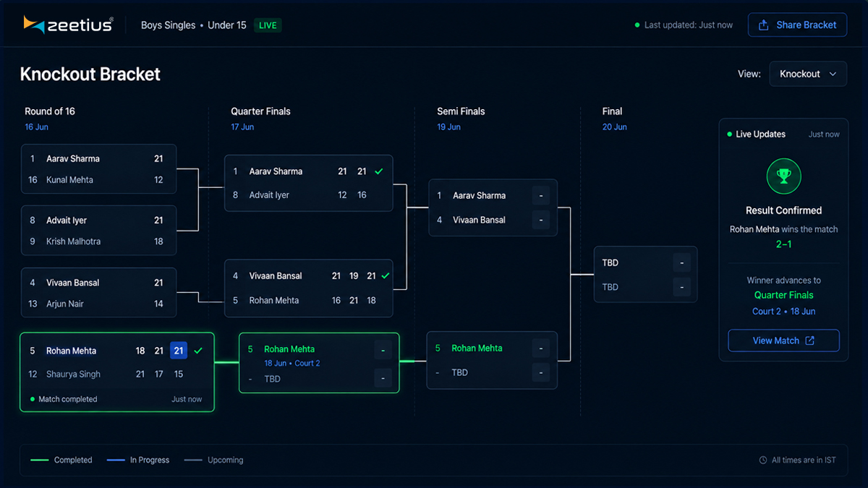This screenshot has width=868, height=488.
Task: Click the Upcoming legend item
Action: pos(213,460)
